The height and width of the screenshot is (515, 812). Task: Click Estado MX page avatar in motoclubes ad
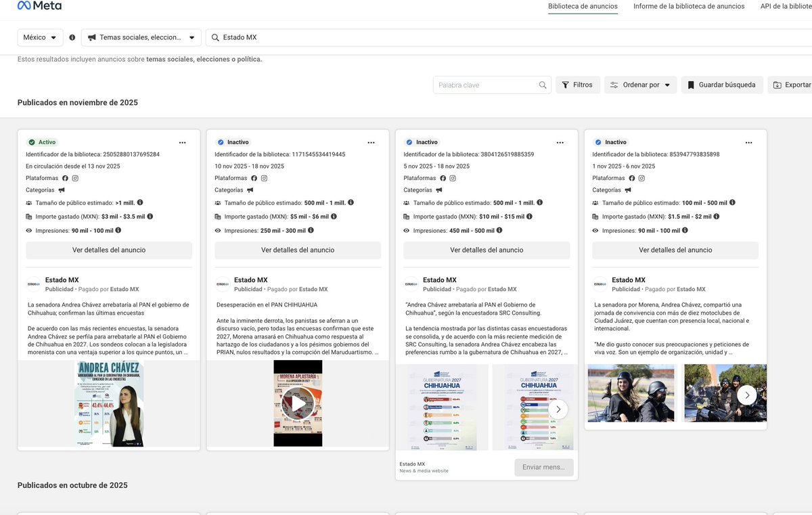pyautogui.click(x=600, y=284)
